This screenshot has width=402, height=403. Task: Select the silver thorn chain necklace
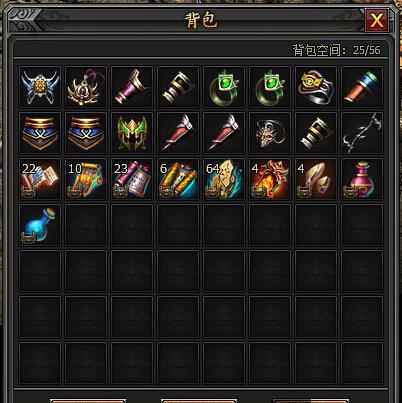click(x=362, y=133)
